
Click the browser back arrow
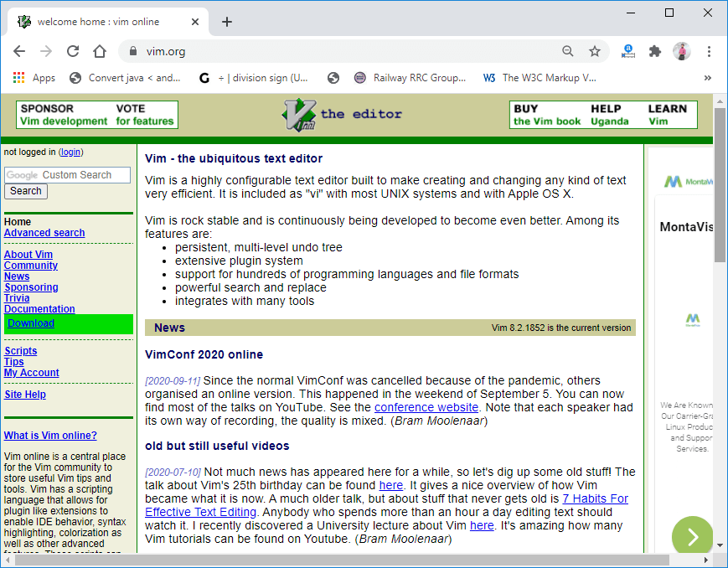point(19,51)
